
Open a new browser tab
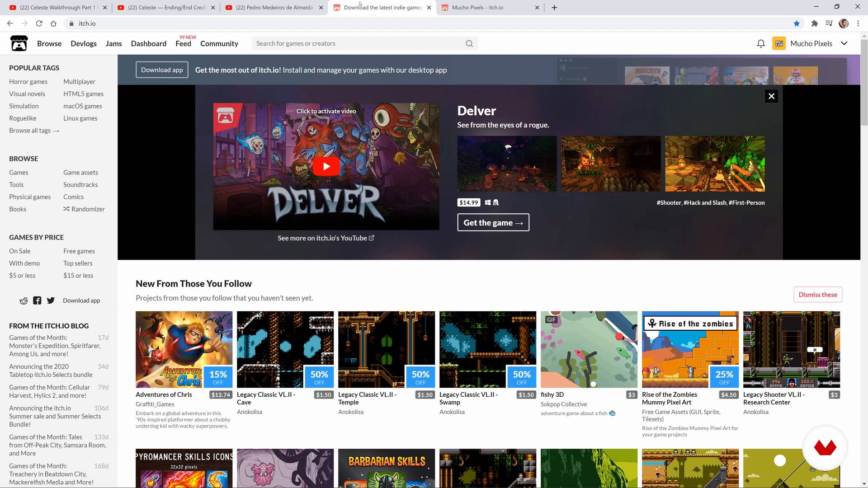point(554,8)
